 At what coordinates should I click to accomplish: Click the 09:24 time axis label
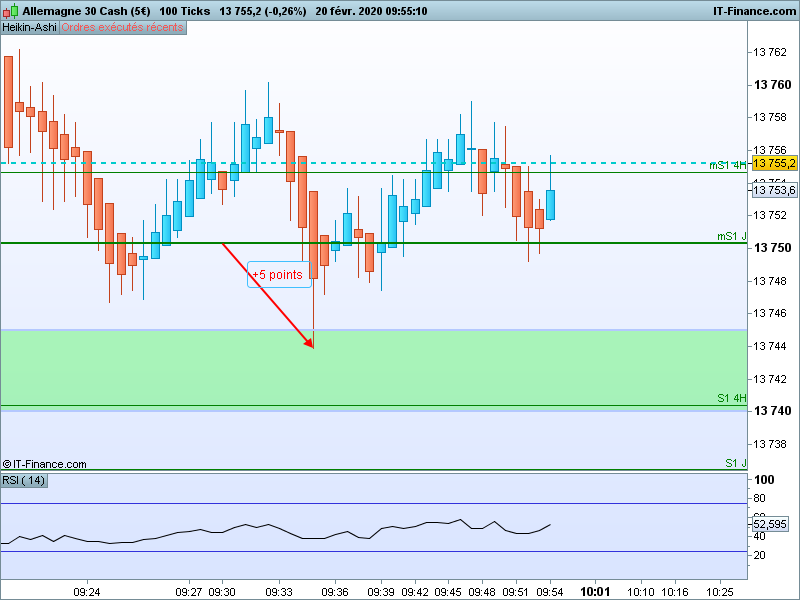[87, 592]
